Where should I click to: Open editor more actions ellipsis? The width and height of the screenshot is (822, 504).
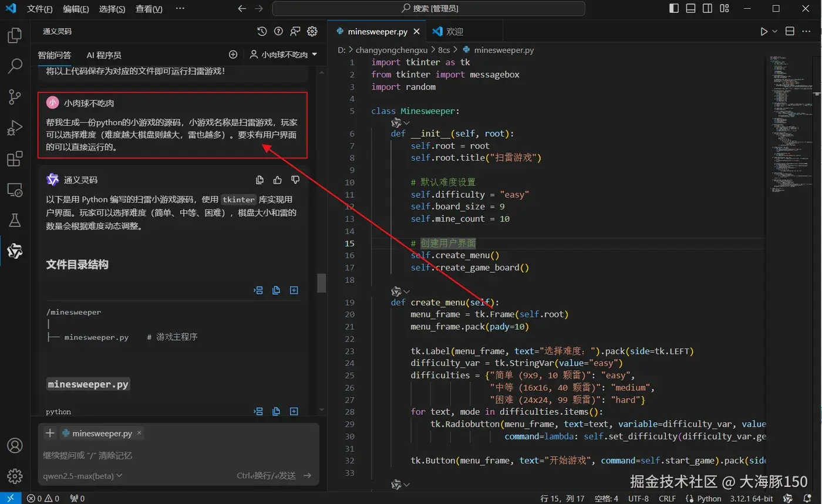pos(807,31)
